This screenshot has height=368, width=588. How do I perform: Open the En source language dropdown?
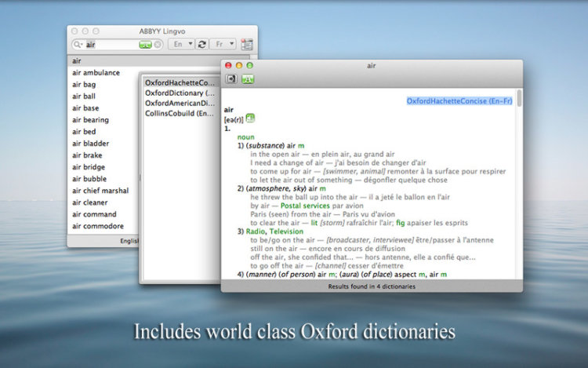[182, 44]
